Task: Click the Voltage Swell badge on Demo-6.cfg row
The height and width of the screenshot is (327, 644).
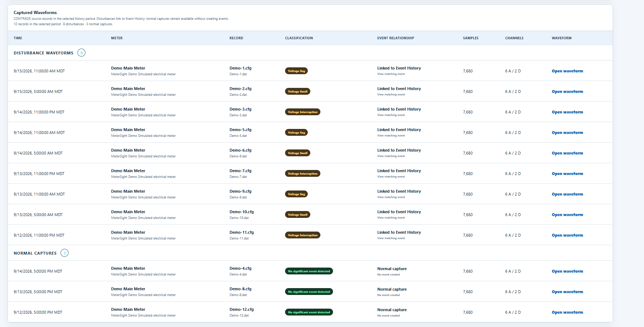Action: click(298, 153)
